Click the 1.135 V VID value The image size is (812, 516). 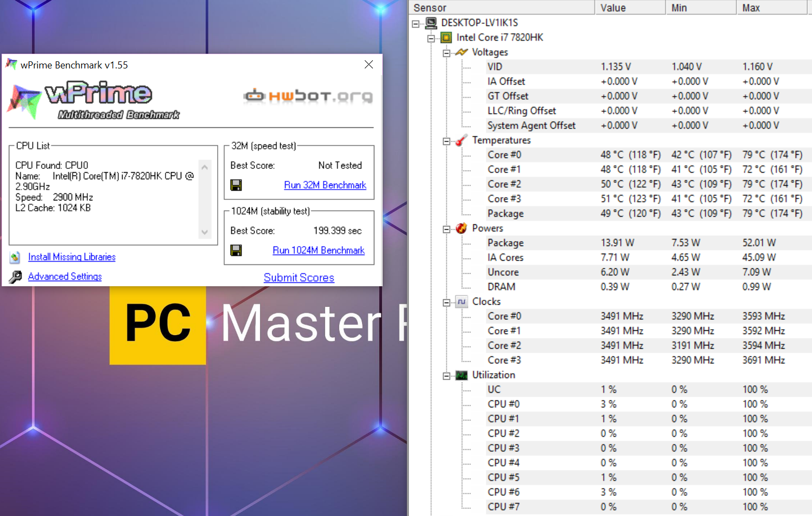coord(616,67)
